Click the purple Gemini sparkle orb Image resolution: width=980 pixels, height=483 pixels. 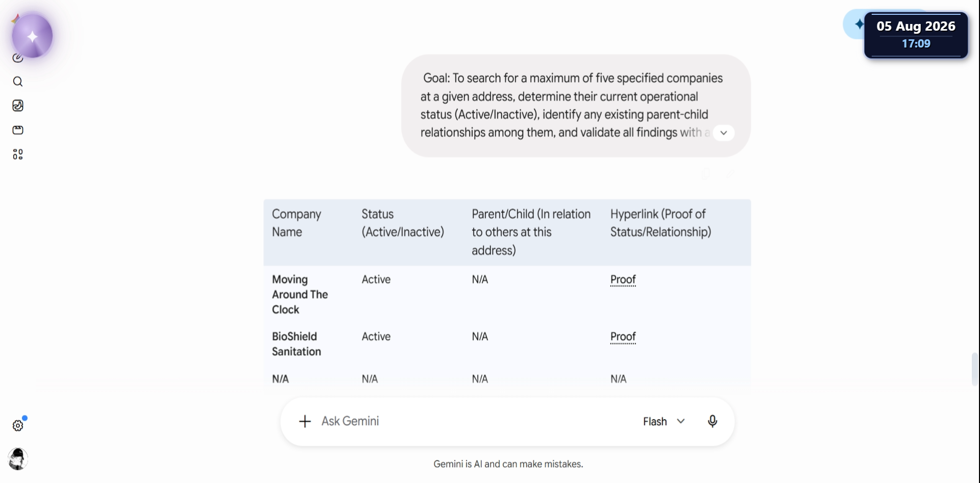coord(32,36)
